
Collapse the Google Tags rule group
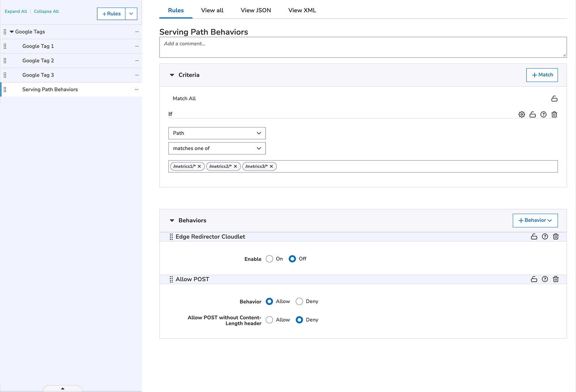coord(12,32)
